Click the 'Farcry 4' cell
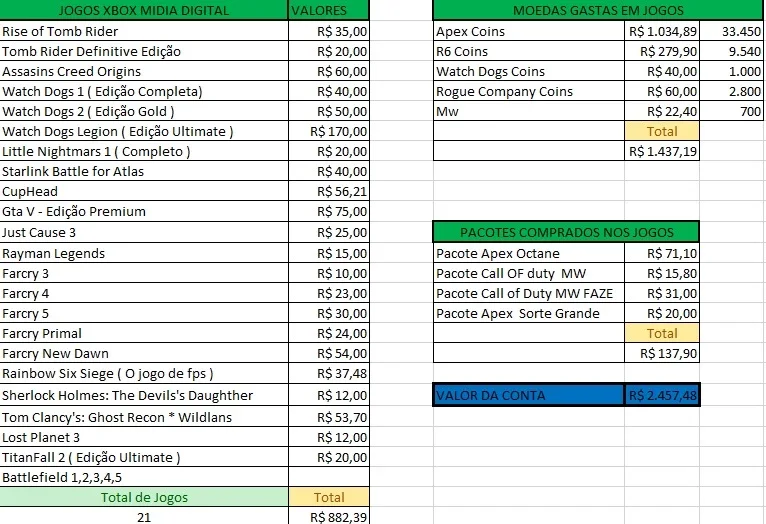 click(144, 293)
